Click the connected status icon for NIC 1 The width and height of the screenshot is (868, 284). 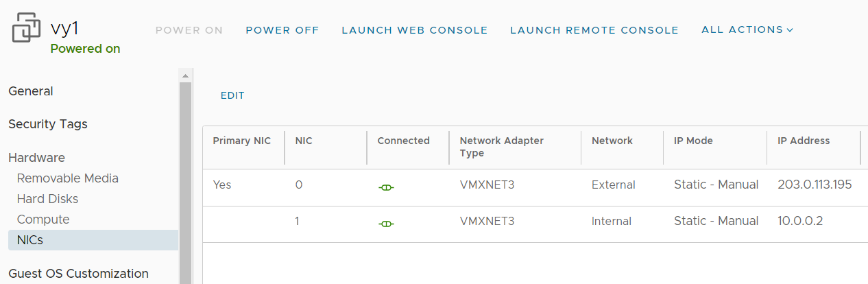(x=386, y=224)
